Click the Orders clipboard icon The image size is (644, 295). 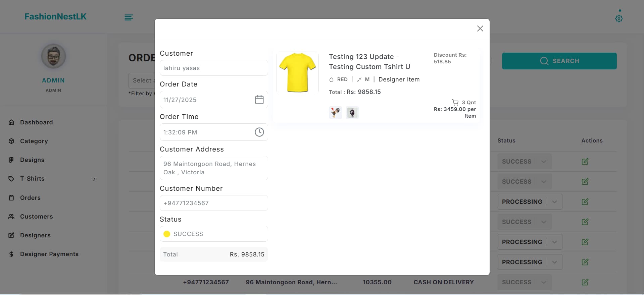11,198
